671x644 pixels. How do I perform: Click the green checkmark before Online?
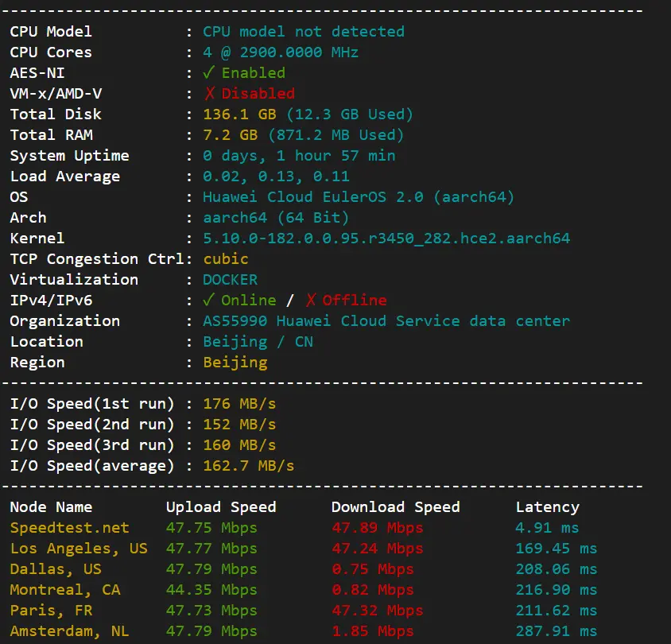(x=208, y=300)
